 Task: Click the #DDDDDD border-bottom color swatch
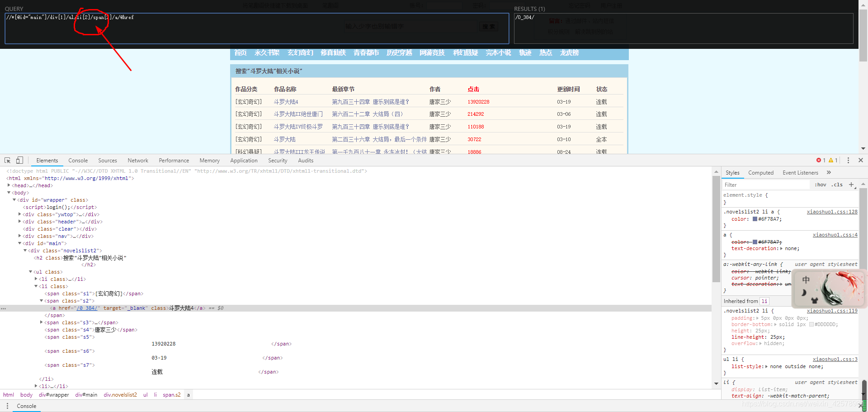pos(811,324)
